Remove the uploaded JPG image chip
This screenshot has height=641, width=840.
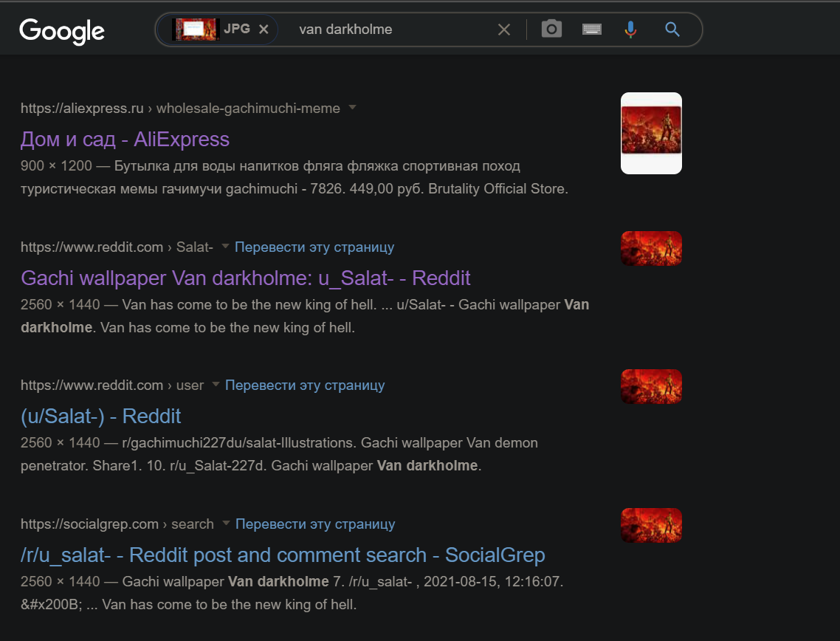(x=264, y=30)
